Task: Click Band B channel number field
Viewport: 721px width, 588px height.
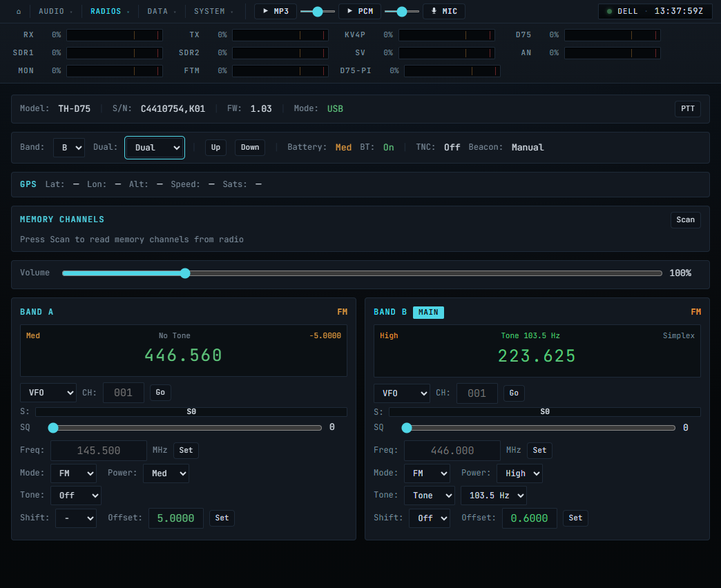Action: tap(477, 393)
